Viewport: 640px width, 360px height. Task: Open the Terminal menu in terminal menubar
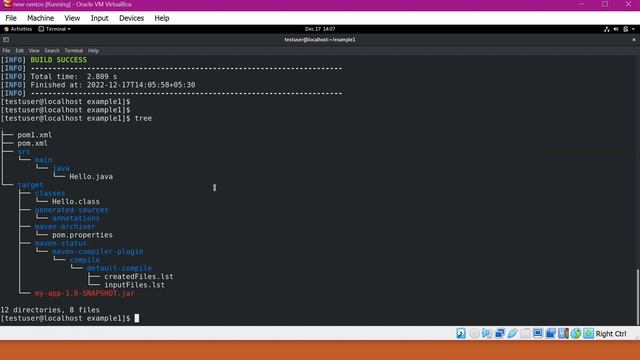point(73,51)
